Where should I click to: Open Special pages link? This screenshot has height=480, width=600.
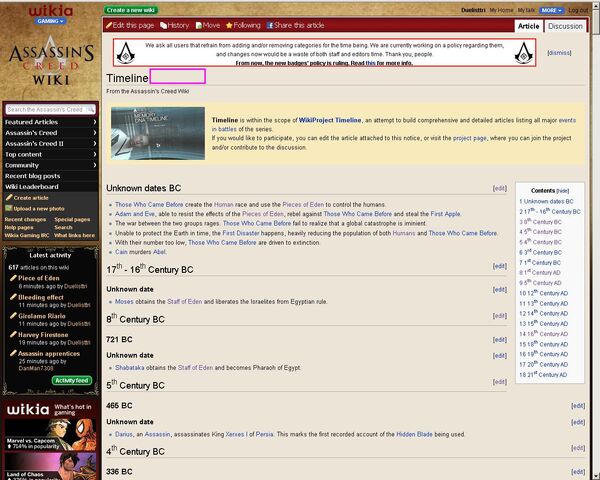click(x=72, y=219)
